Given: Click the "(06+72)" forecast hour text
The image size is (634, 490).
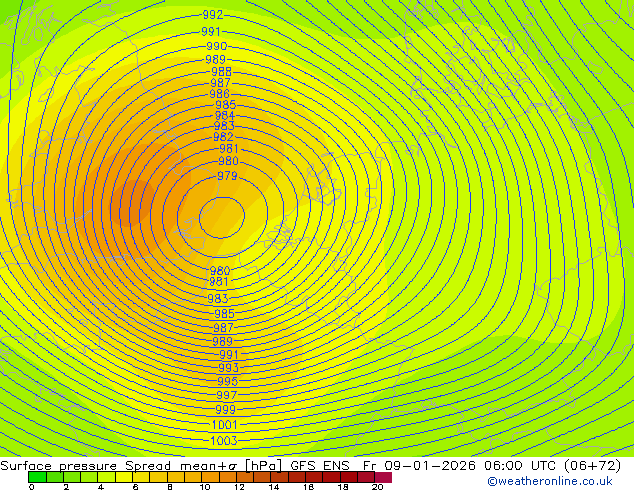Looking at the screenshot, I should 592,466.
